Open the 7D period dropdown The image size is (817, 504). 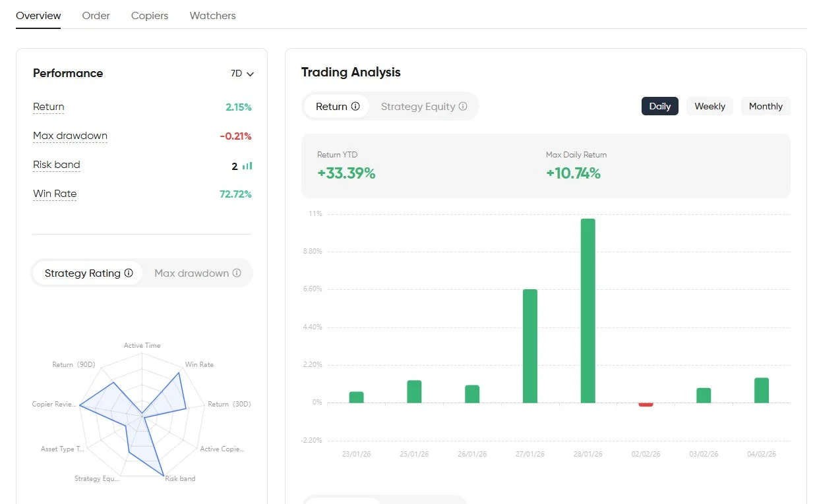[x=242, y=74]
